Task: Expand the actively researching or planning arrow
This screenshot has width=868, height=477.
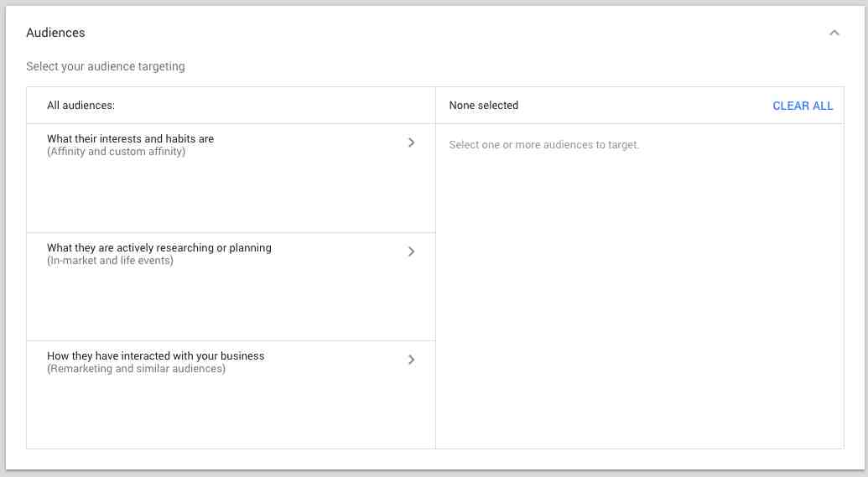Action: click(411, 251)
